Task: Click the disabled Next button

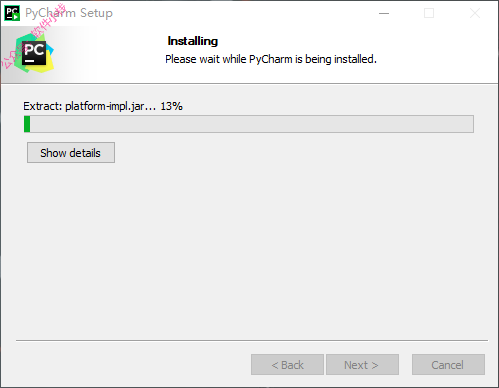Action: (x=362, y=365)
